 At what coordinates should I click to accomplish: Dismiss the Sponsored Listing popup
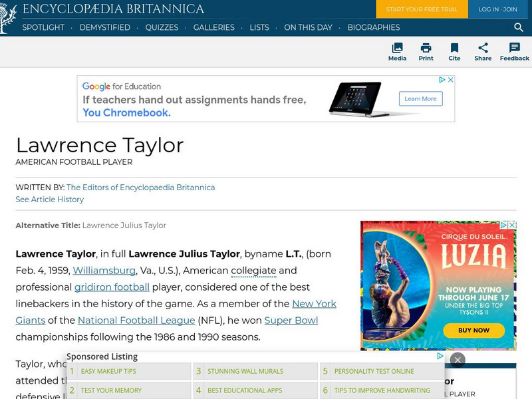pyautogui.click(x=458, y=358)
